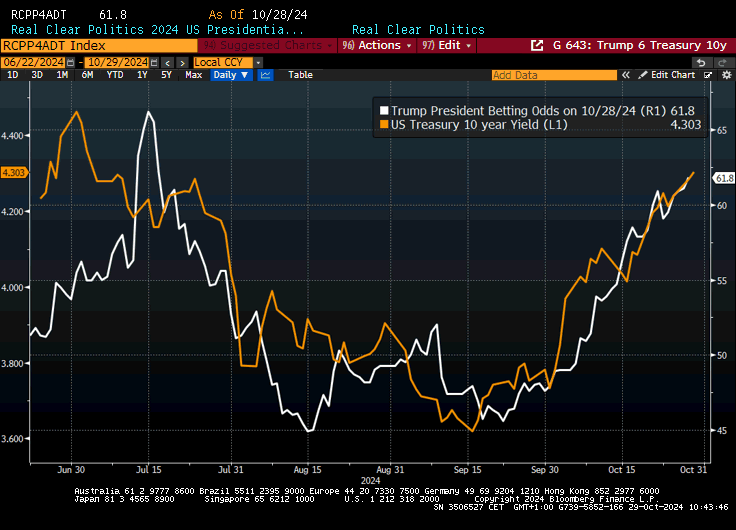Select 1Y time range
The width and height of the screenshot is (736, 530).
tap(142, 75)
